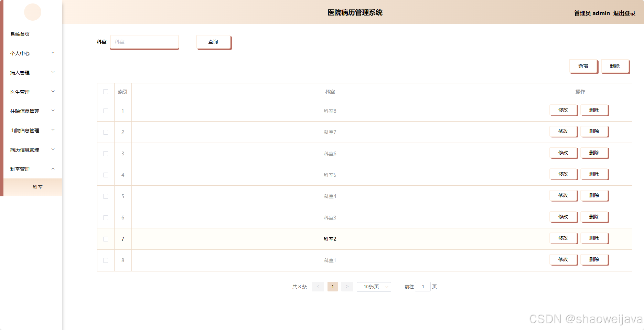
Task: Select the 科室 submenu item
Action: pyautogui.click(x=38, y=187)
